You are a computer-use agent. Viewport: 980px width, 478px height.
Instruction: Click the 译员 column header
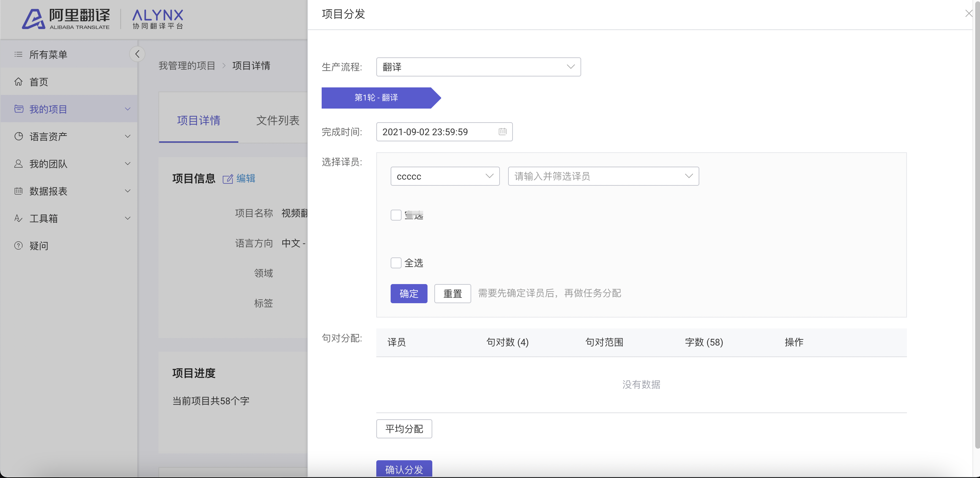(x=396, y=342)
